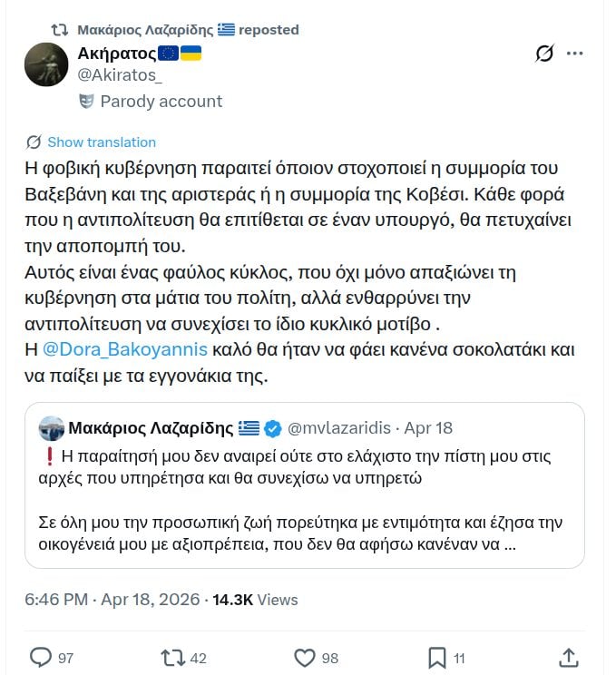Like the post with heart icon

(x=305, y=657)
